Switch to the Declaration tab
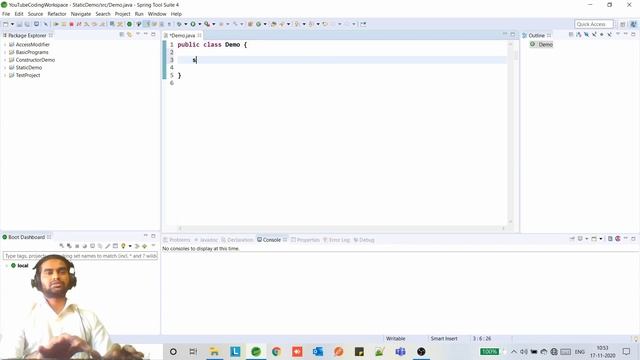 pos(237,240)
